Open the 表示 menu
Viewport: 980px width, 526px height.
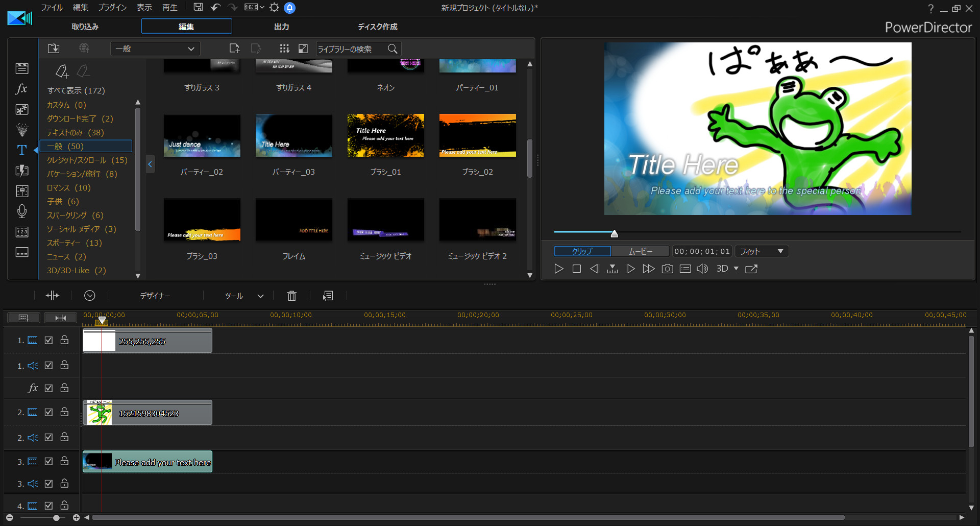[x=144, y=7]
